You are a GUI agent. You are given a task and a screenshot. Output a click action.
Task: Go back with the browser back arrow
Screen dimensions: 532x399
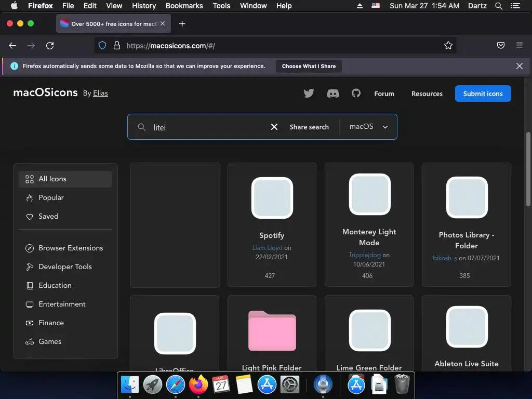pos(12,46)
